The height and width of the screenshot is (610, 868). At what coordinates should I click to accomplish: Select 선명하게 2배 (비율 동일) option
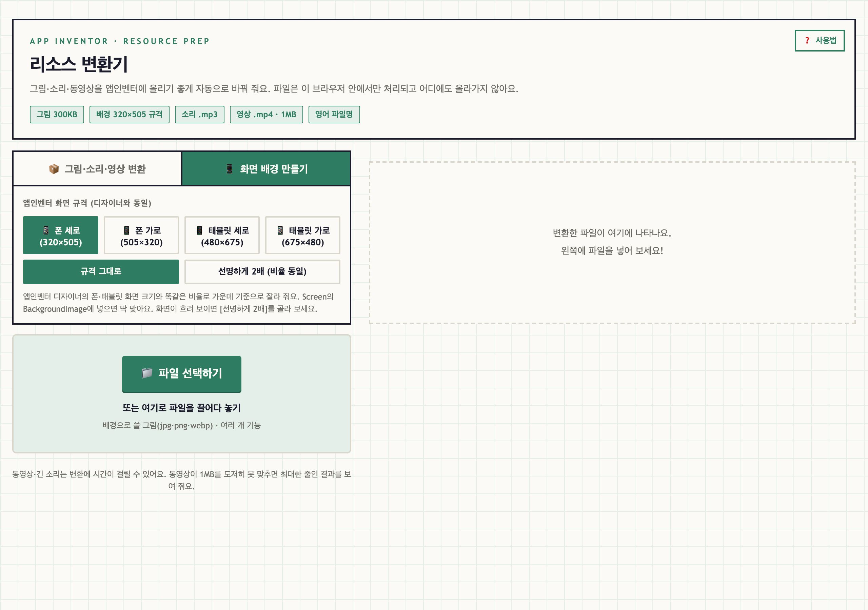tap(262, 271)
